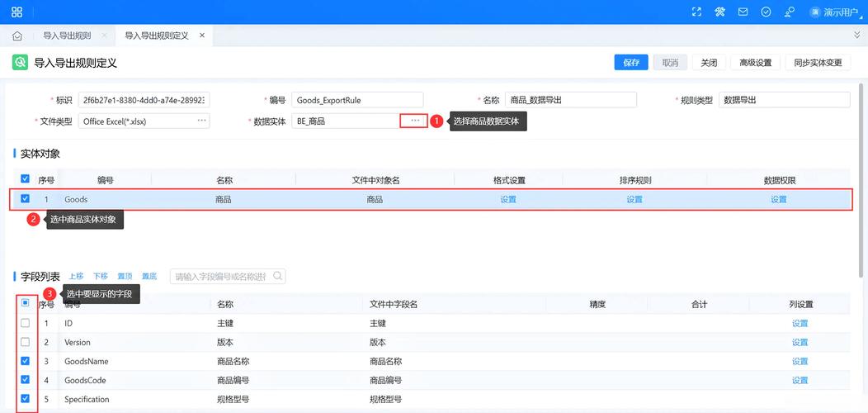The image size is (868, 413).
Task: Toggle fullscreen mode icon in top bar
Action: [x=697, y=12]
